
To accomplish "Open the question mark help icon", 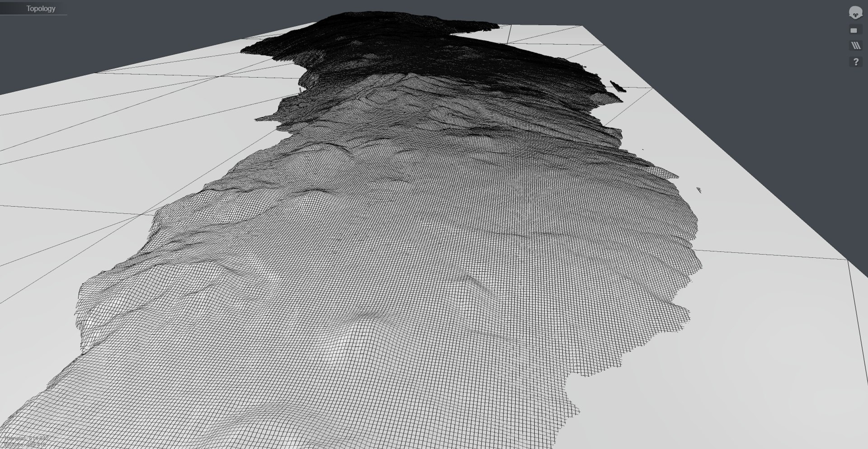I will tap(856, 61).
